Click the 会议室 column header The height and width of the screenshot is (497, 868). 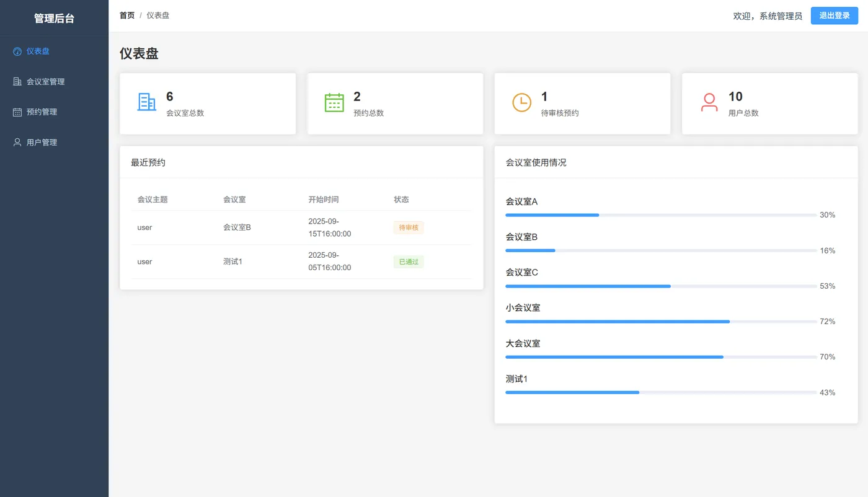point(234,200)
